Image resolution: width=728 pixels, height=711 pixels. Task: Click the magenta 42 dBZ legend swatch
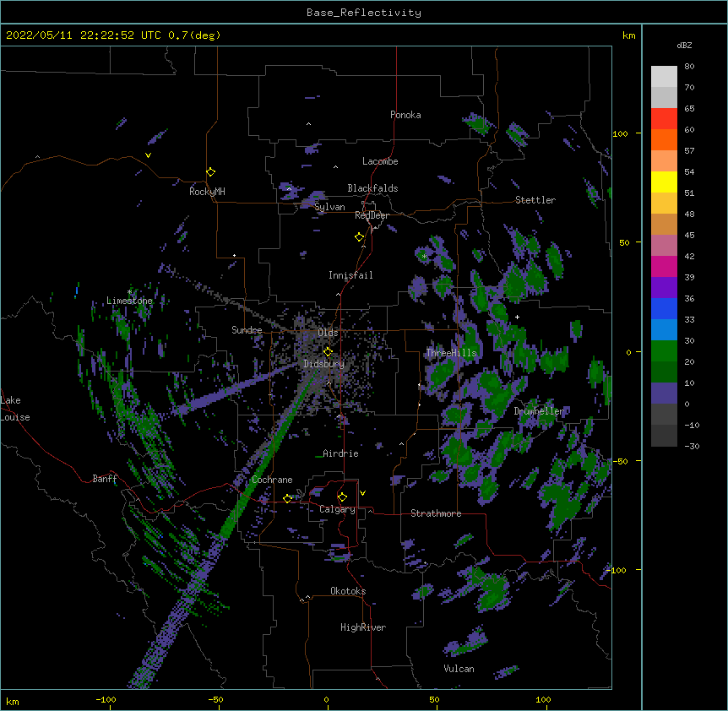coord(664,266)
